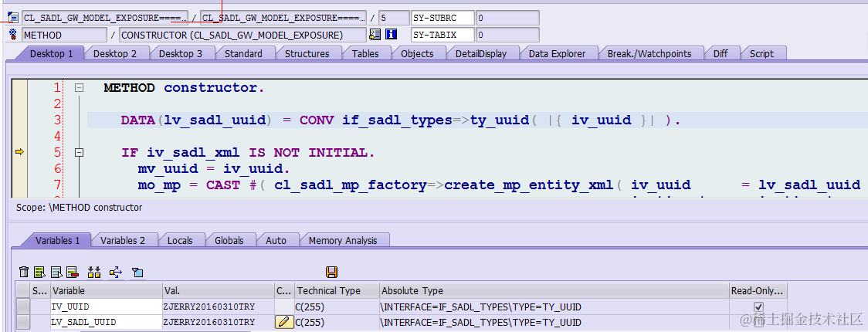
Task: Click the SY-TABIX value field showing 0
Action: tap(507, 35)
